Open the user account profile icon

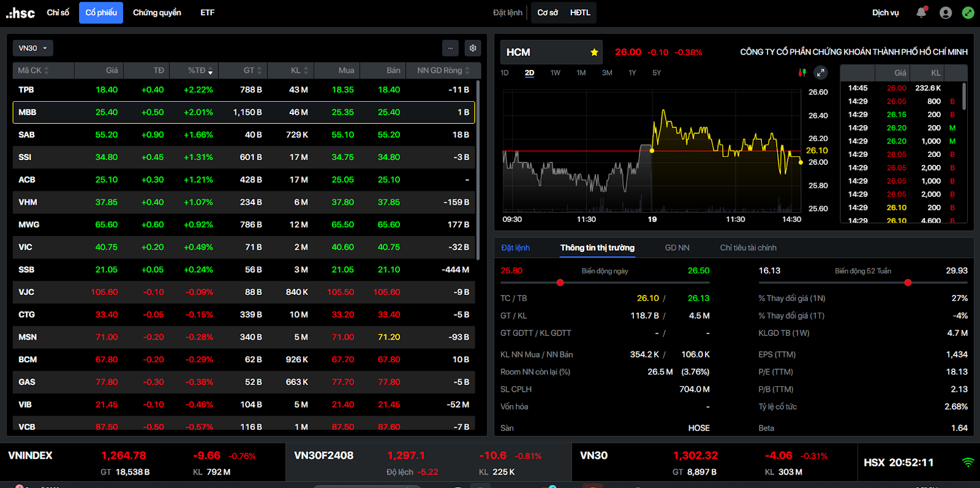[946, 13]
